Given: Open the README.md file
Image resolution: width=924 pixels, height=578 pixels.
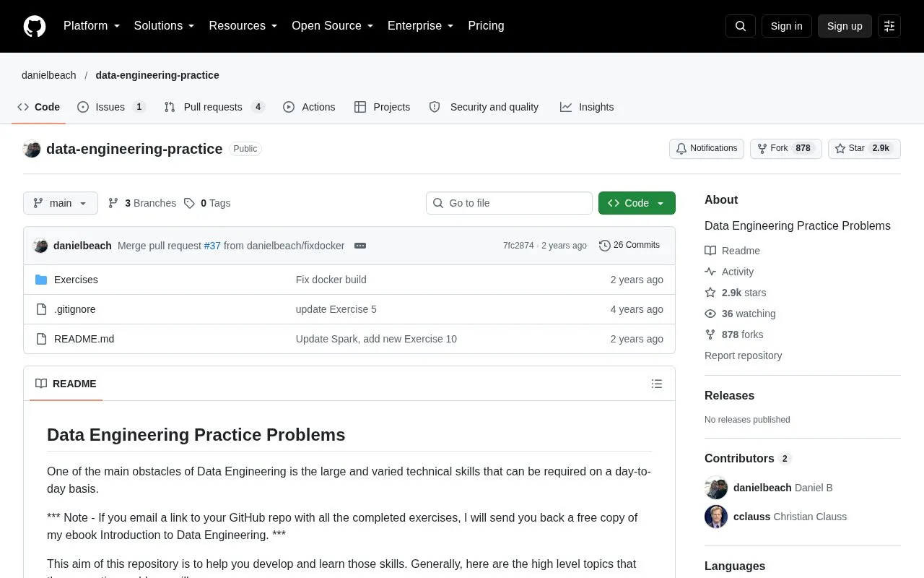Looking at the screenshot, I should pos(84,339).
